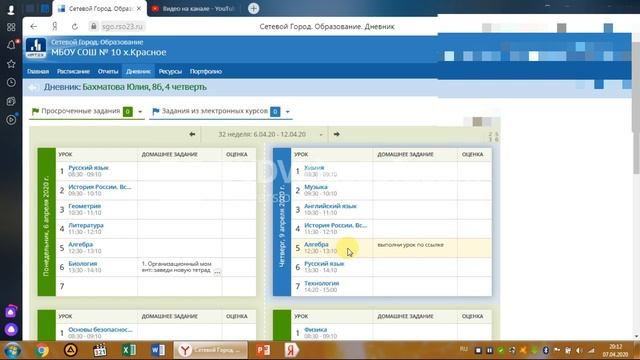The width and height of the screenshot is (640, 360).
Task: Click the Сетевой Город logo icon
Action: point(36,48)
